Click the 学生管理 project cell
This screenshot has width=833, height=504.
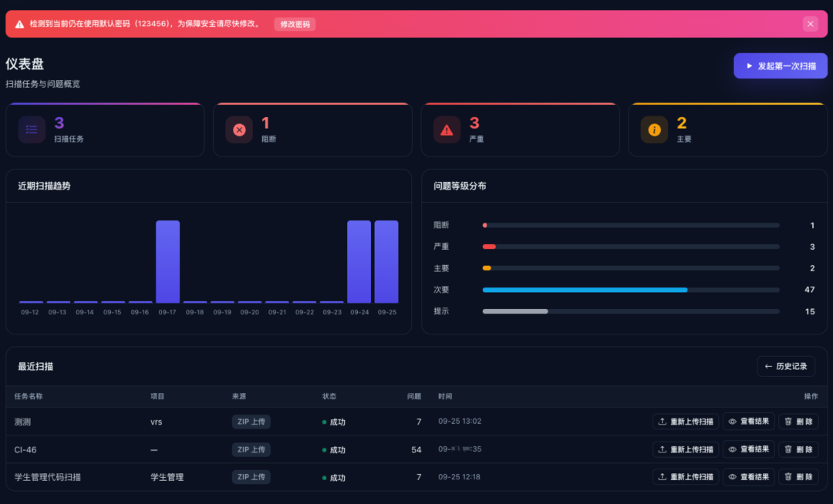(167, 477)
